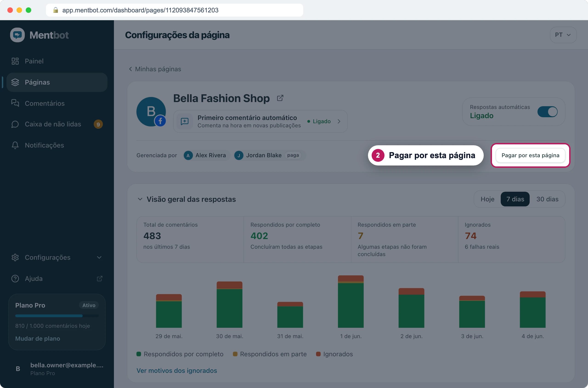Switch to 30 dias range
Image resolution: width=588 pixels, height=388 pixels.
point(547,199)
